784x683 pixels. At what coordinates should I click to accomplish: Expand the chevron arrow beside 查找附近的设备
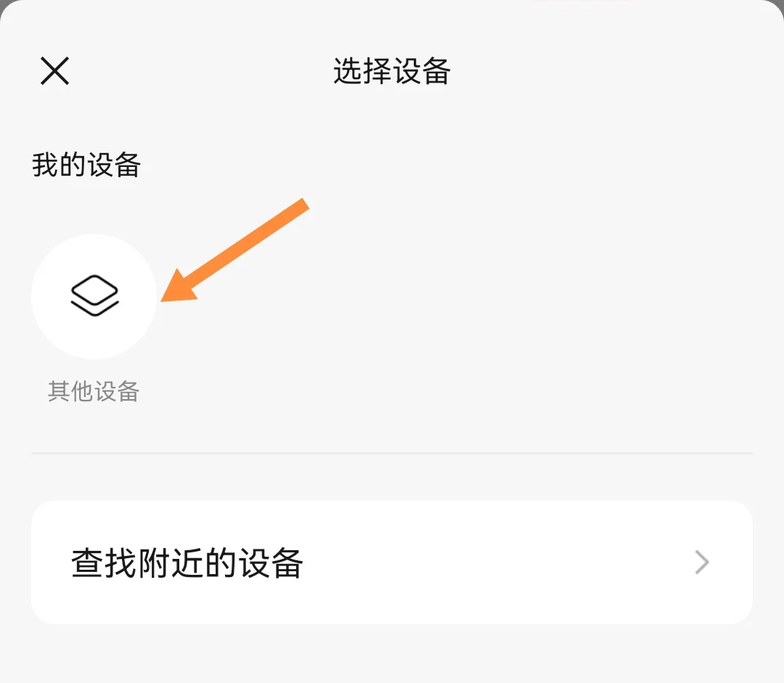coord(702,563)
